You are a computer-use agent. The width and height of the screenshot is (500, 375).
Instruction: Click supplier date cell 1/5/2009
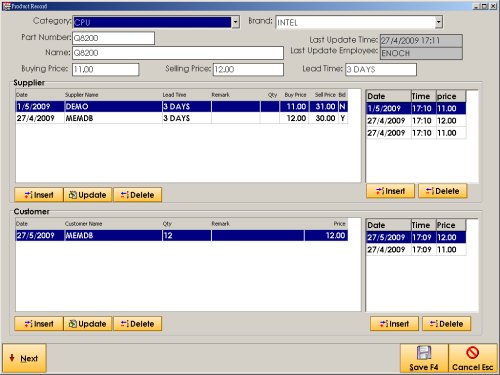click(40, 107)
